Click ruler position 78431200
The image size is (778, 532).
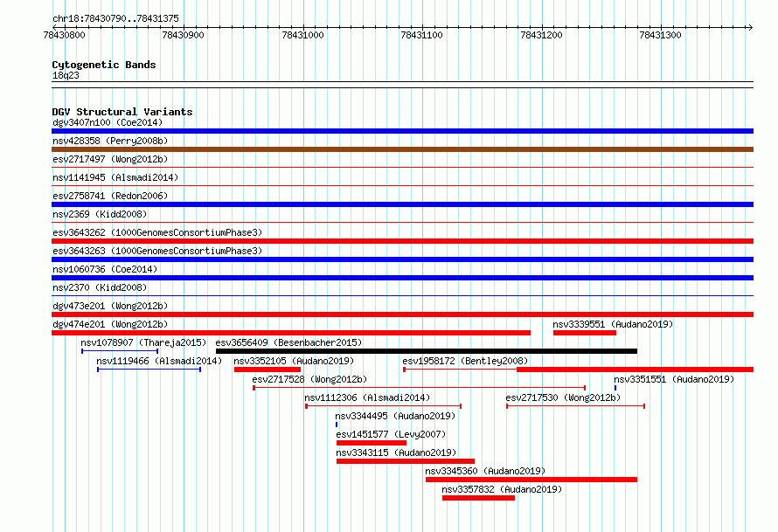[541, 35]
